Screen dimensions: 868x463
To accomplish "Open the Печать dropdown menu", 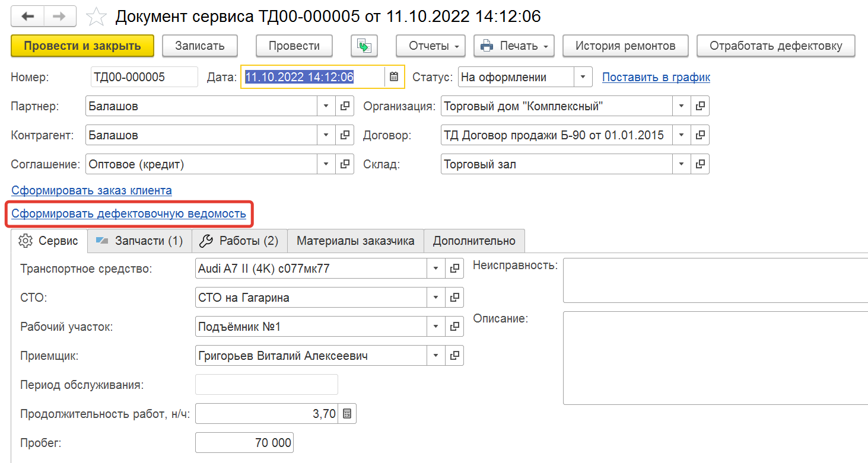I will coord(514,46).
